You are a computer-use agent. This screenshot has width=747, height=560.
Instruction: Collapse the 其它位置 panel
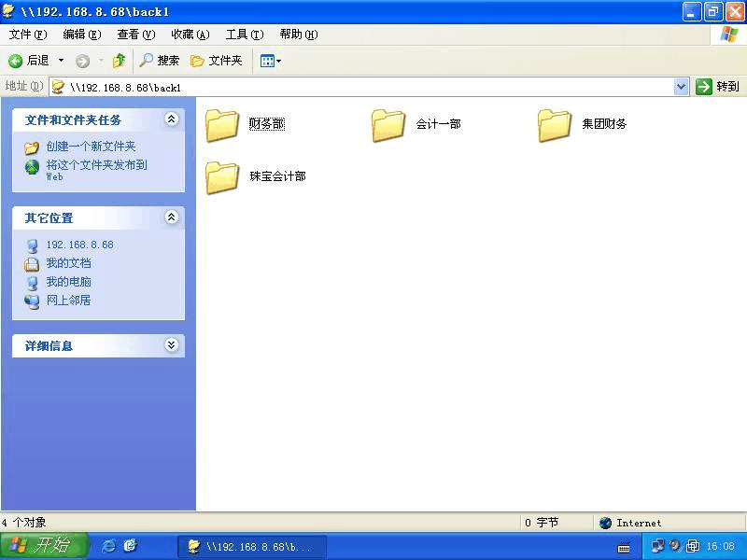[171, 217]
